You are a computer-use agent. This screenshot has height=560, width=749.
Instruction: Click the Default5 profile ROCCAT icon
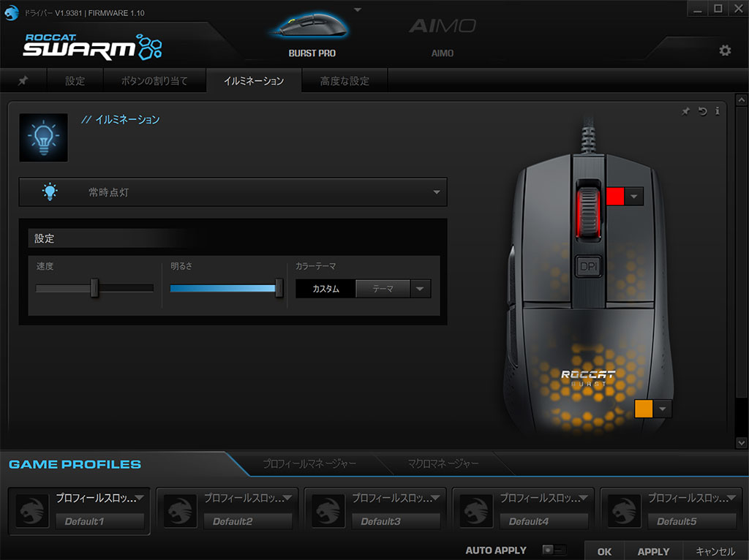tap(624, 511)
